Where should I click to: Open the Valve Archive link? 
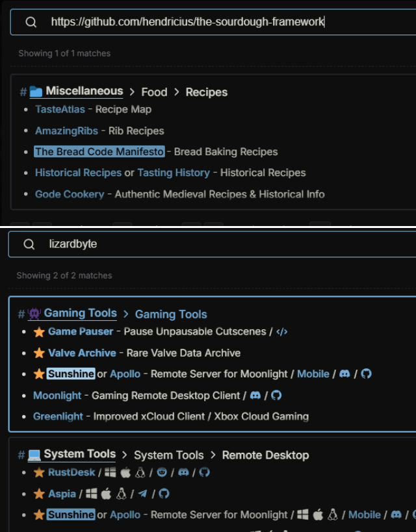(x=82, y=353)
